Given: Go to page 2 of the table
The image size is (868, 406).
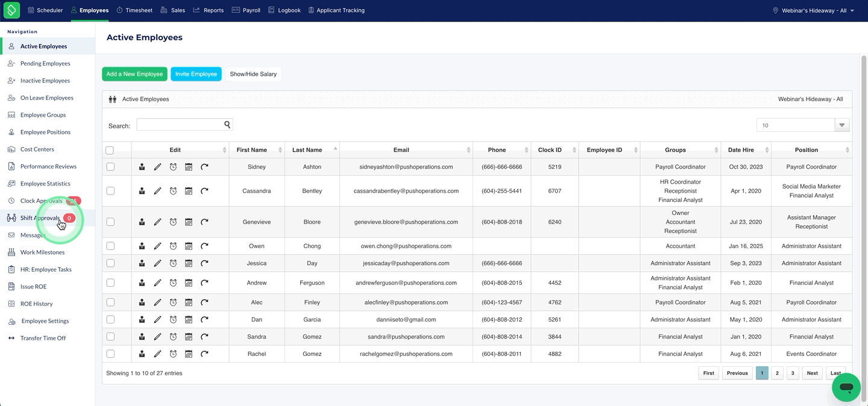Looking at the screenshot, I should tap(777, 373).
